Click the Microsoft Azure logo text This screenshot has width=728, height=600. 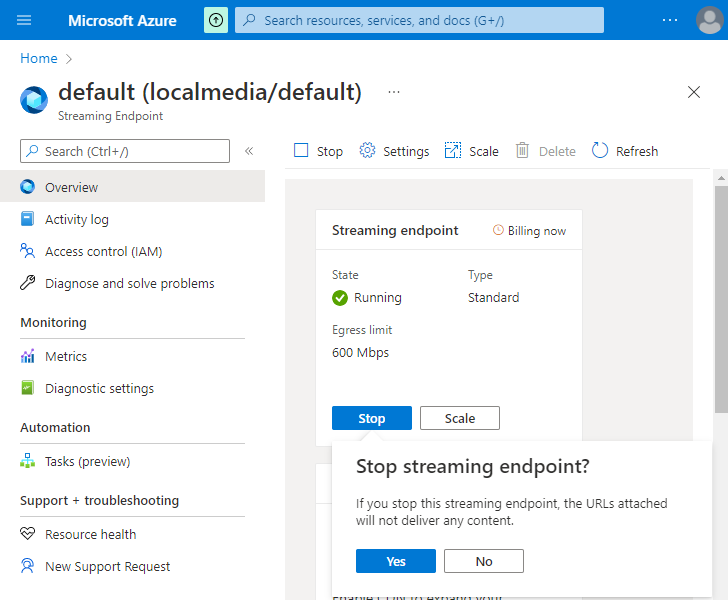click(122, 21)
